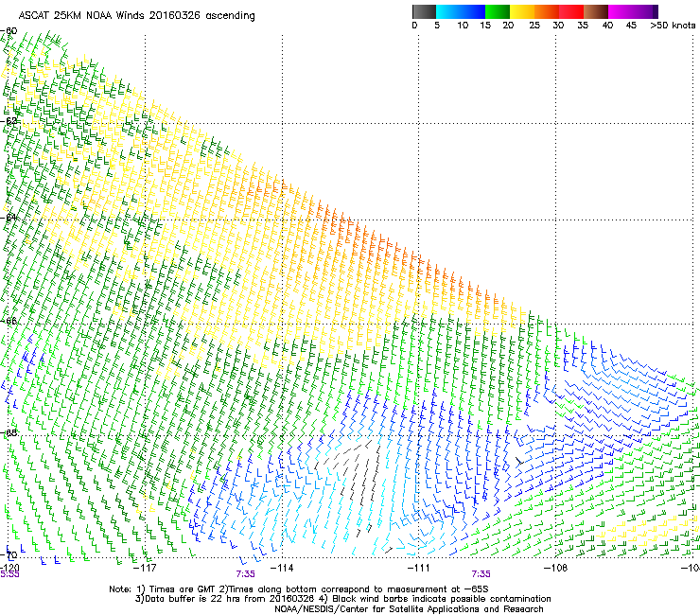Click the -114 longitude axis label
This screenshot has height=615, width=700.
[282, 568]
